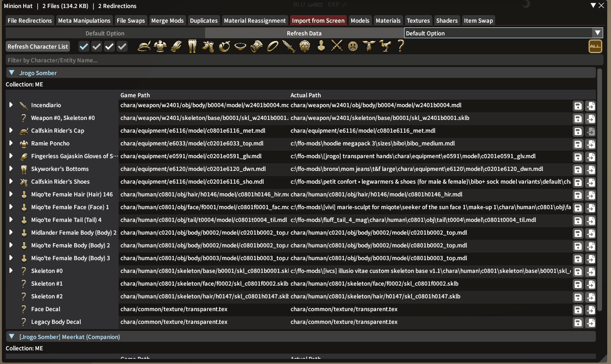This screenshot has width=611, height=364.
Task: Toggle the chocobo demihuman filter icon
Action: [x=385, y=46]
